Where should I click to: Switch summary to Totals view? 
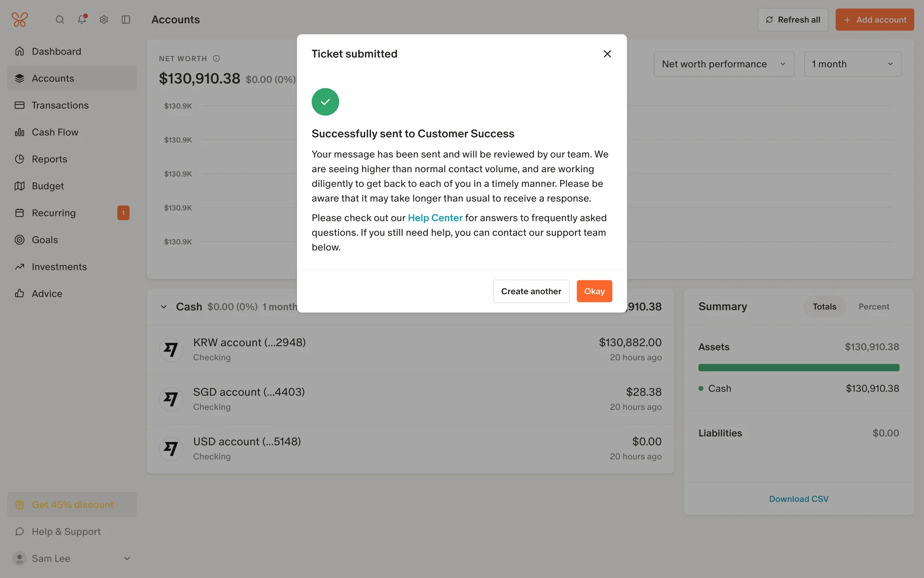click(824, 307)
